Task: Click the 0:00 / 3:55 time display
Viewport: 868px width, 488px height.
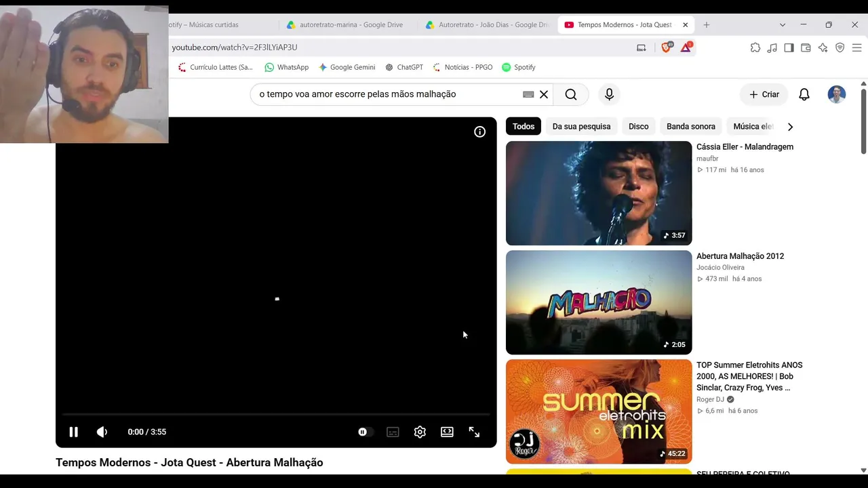Action: click(x=146, y=432)
